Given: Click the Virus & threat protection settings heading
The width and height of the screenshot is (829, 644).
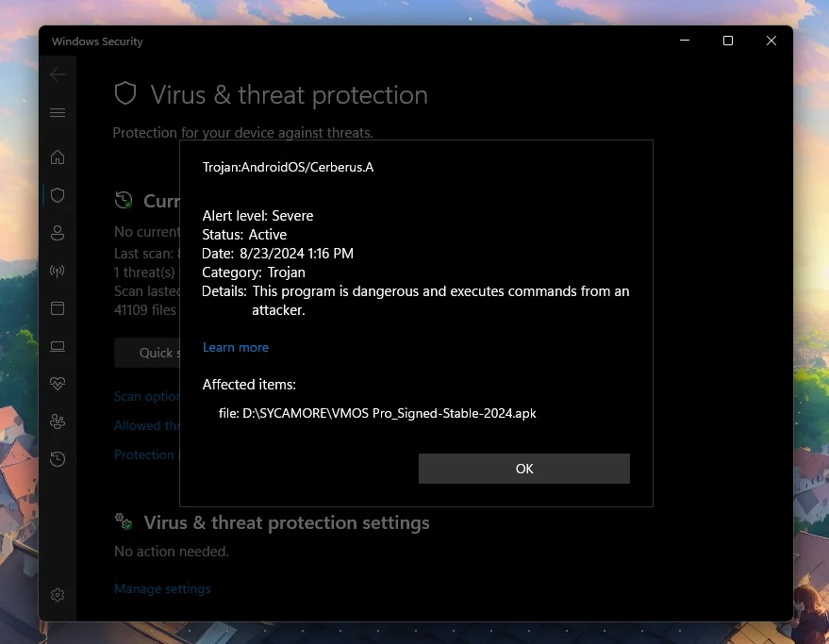Looking at the screenshot, I should 287,522.
